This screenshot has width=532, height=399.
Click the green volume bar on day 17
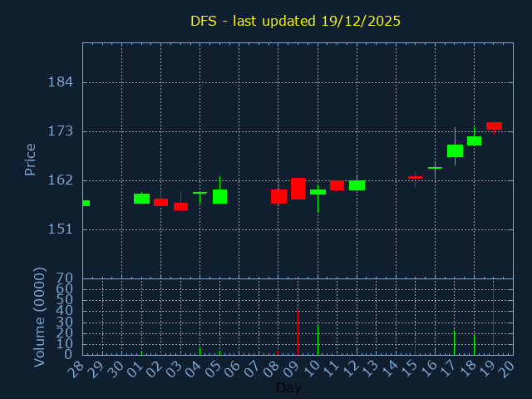(455, 342)
